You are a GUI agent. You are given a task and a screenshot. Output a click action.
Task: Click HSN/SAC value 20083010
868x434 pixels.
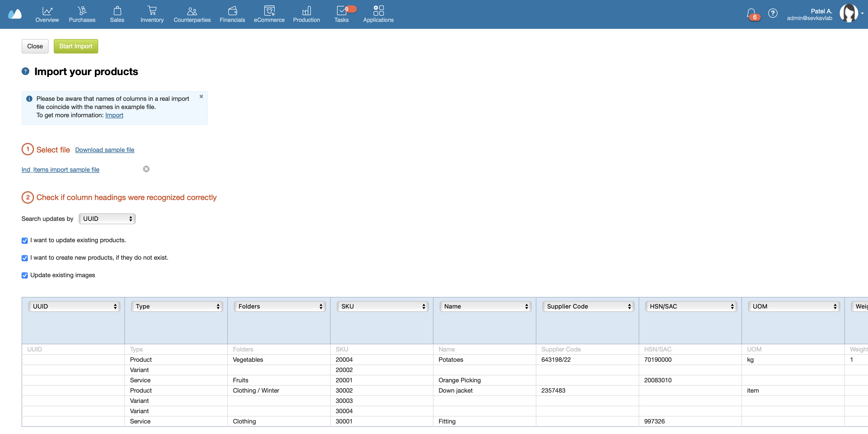point(690,380)
